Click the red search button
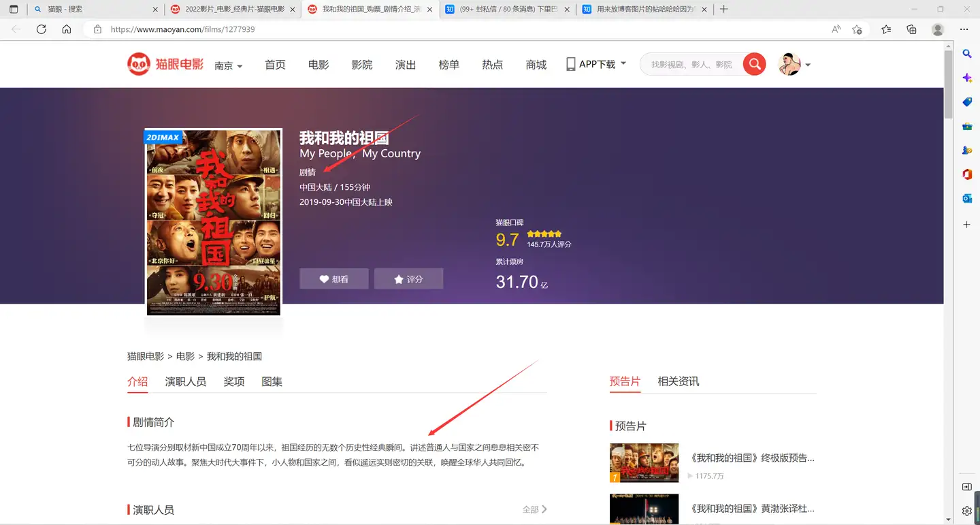The width and height of the screenshot is (980, 525). (x=754, y=64)
